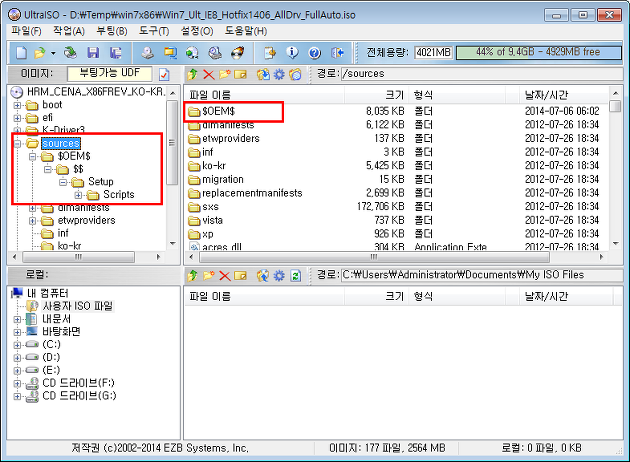This screenshot has width=630, height=462.
Task: Sort local file list by 파일 이름 column
Action: pyautogui.click(x=264, y=296)
